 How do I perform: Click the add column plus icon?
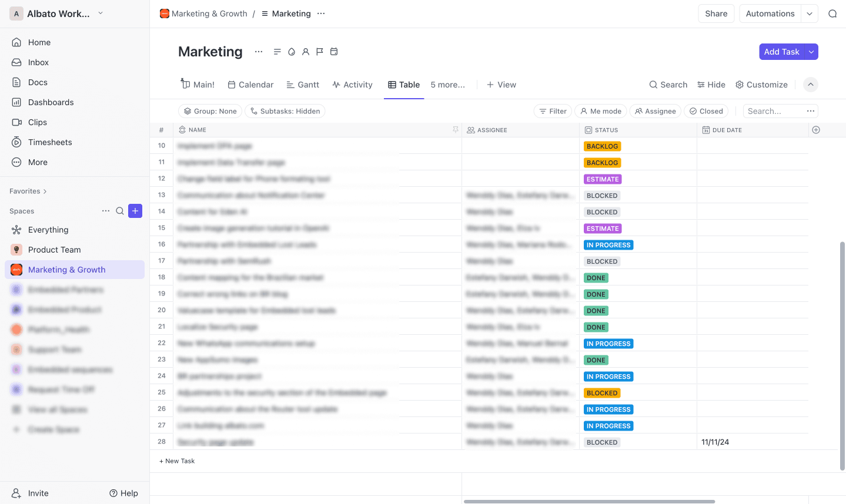pyautogui.click(x=816, y=130)
